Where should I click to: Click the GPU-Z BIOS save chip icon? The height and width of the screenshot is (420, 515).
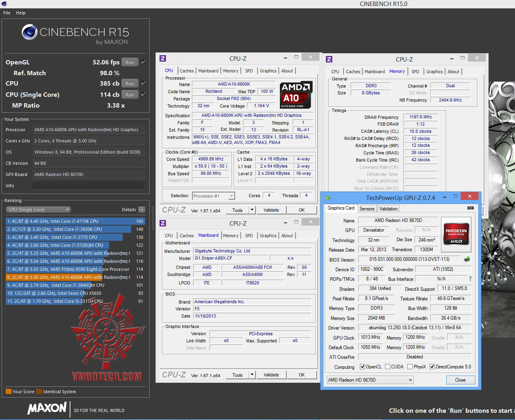467,259
